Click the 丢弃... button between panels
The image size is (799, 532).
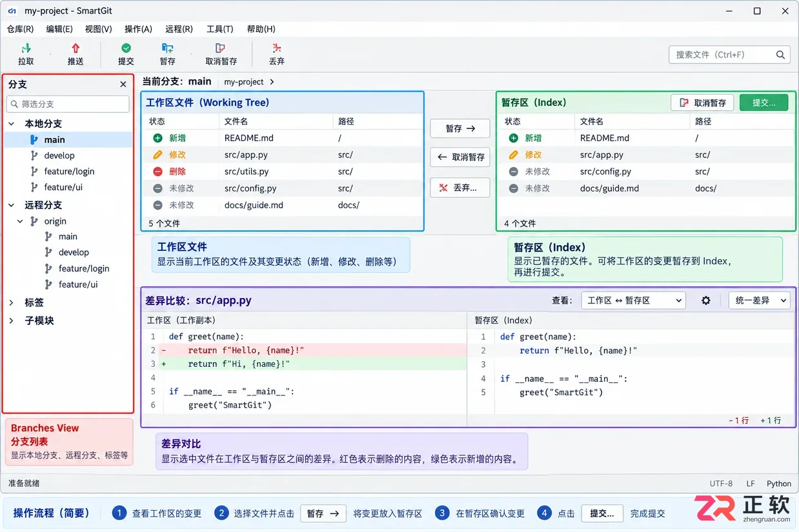click(460, 188)
